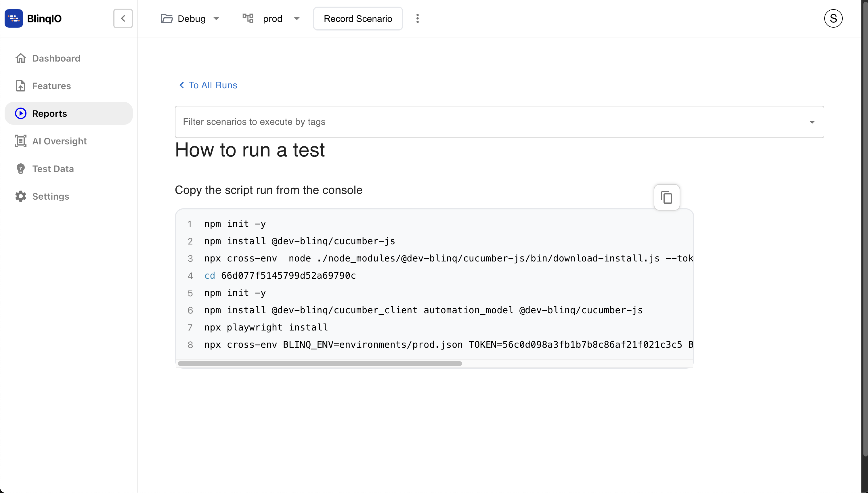Open the Debug project dropdown arrow
This screenshot has width=868, height=493.
pos(216,19)
